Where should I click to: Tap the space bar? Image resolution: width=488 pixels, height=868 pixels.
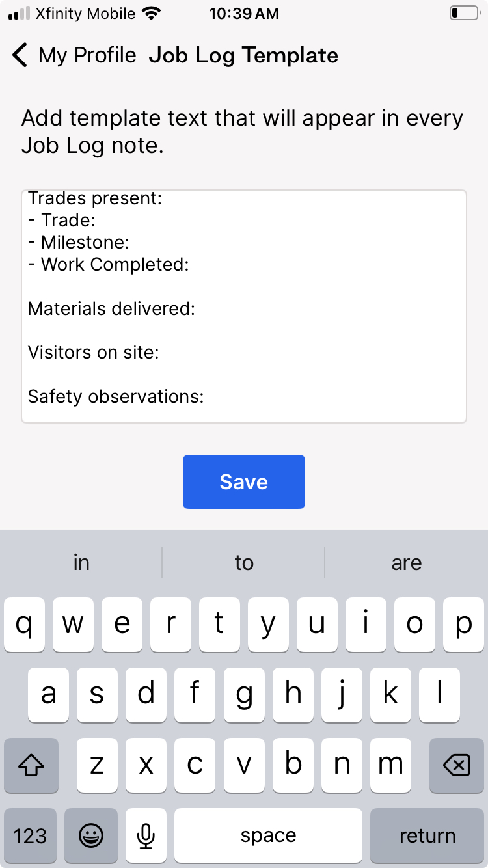[268, 835]
